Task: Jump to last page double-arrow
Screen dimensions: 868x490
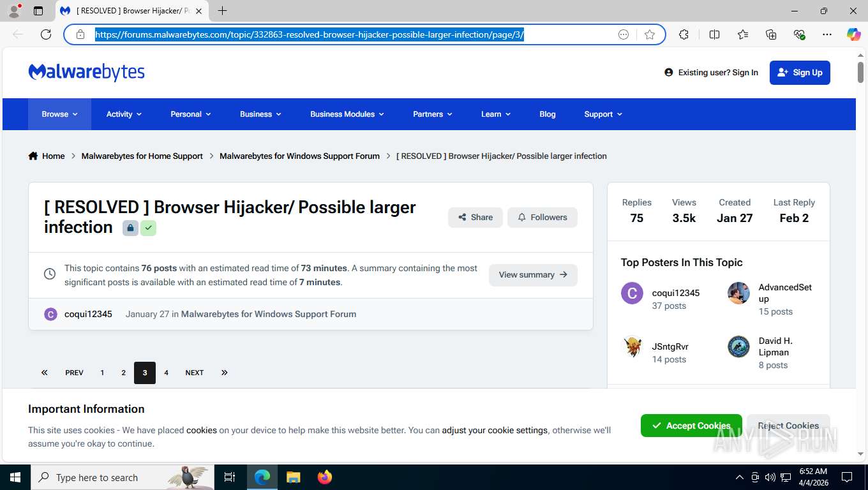Action: [224, 373]
